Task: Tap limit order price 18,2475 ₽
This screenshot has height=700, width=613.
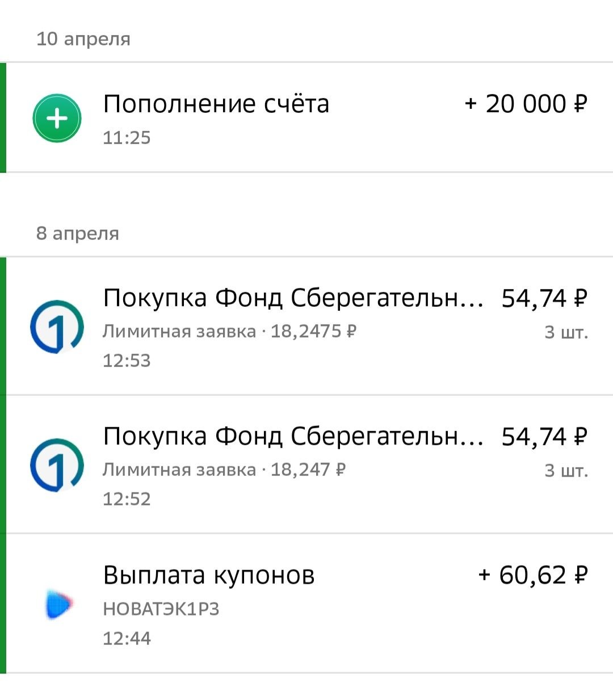Action: 313,331
